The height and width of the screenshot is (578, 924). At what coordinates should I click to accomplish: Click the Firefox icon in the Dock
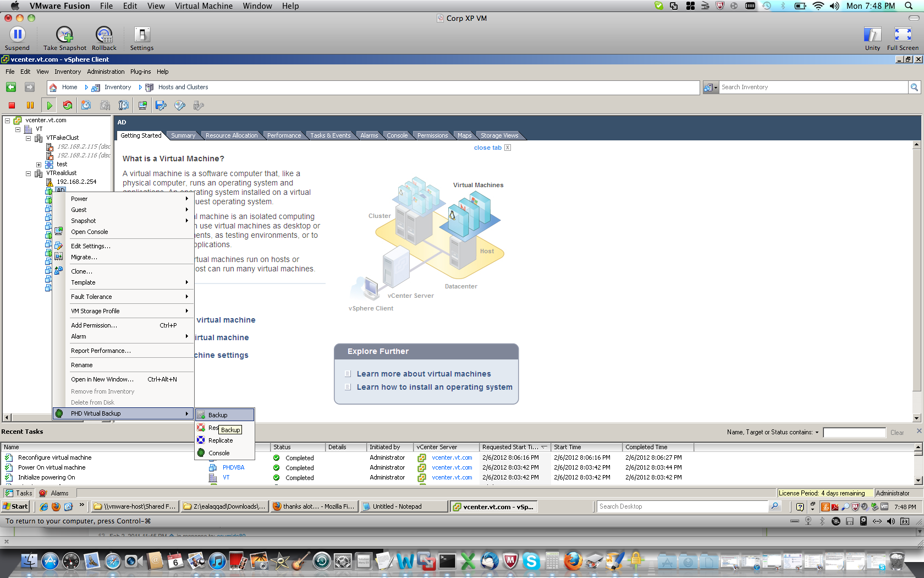click(573, 561)
